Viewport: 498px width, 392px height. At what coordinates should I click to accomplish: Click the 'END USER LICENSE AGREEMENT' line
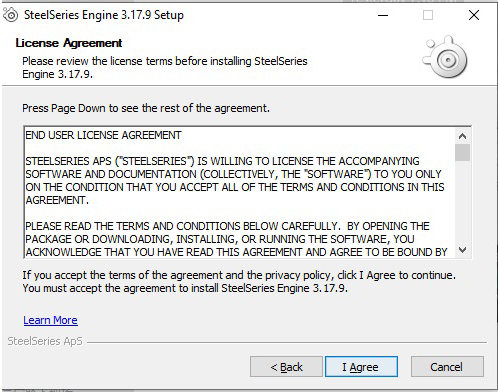point(103,135)
